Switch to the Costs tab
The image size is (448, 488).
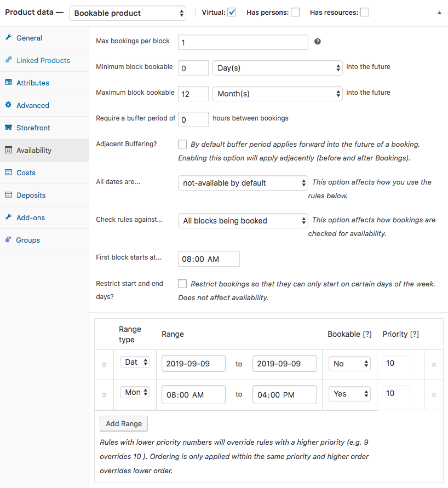pyautogui.click(x=44, y=173)
